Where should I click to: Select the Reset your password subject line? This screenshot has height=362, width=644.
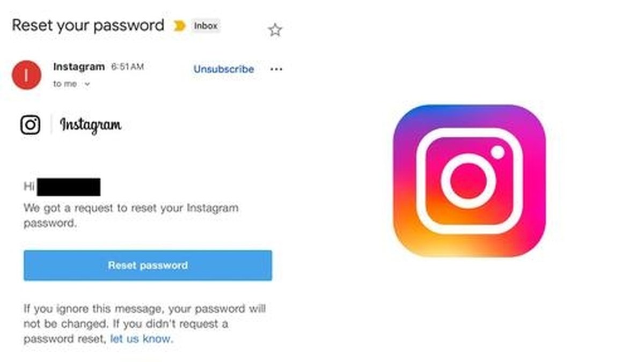pyautogui.click(x=88, y=25)
